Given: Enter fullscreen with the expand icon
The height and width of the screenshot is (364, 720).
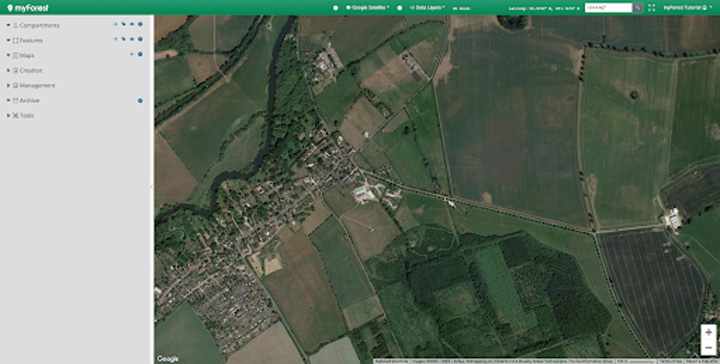Looking at the screenshot, I should tap(652, 8).
